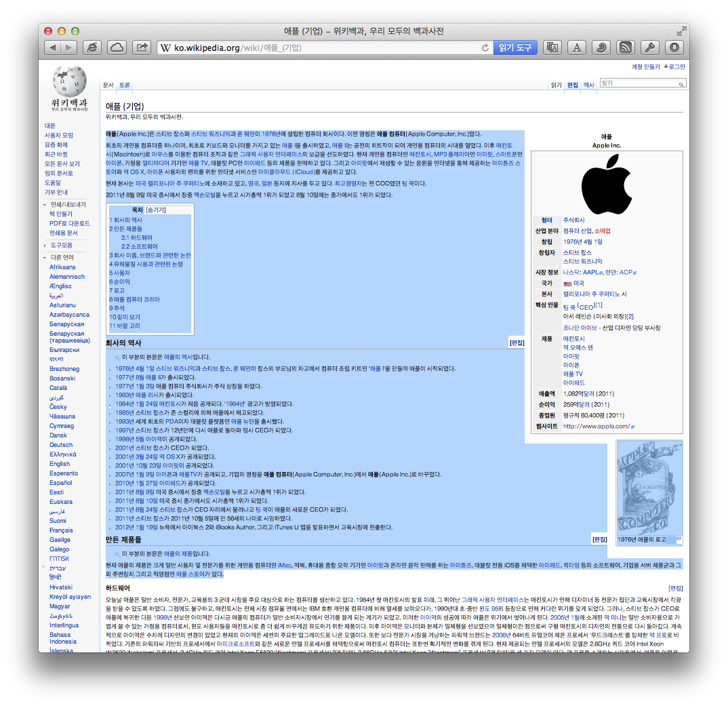Open the RSS feed toolbar icon
The width and height of the screenshot is (728, 706).
point(626,47)
